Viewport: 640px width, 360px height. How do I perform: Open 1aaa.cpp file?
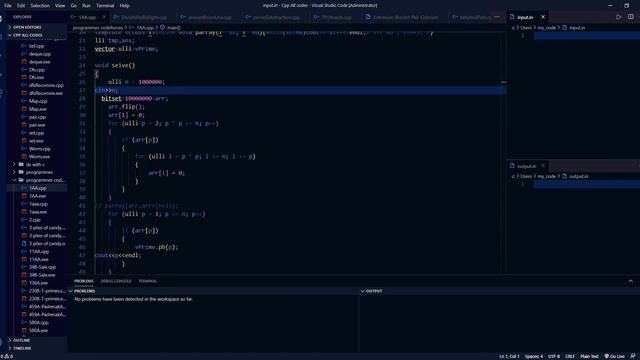click(x=38, y=204)
